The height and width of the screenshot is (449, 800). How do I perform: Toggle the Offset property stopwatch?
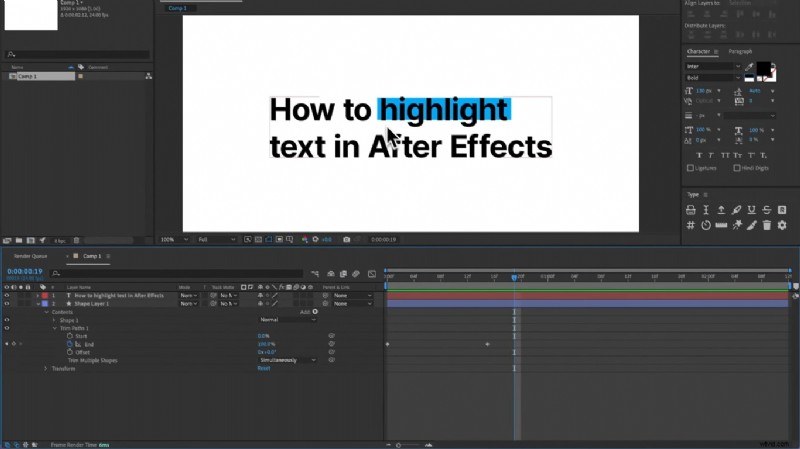(70, 352)
